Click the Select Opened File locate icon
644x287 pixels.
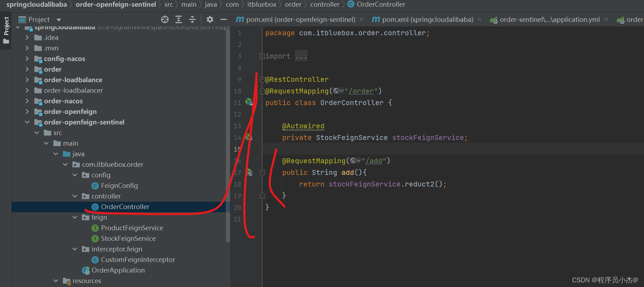pos(165,19)
